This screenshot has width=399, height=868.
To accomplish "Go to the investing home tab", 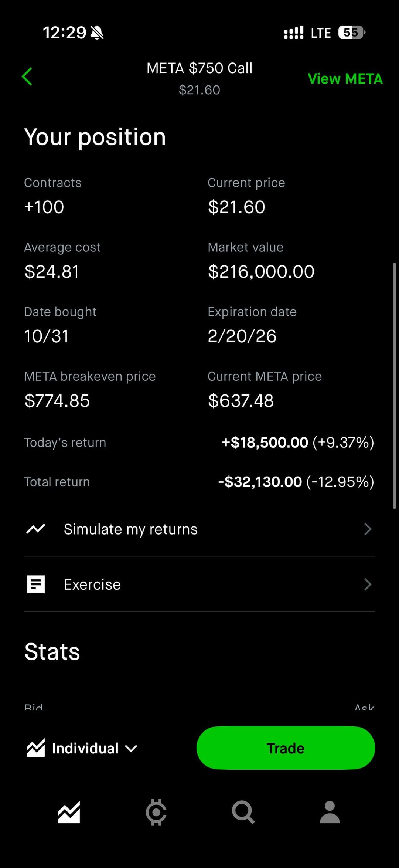I will (x=69, y=813).
